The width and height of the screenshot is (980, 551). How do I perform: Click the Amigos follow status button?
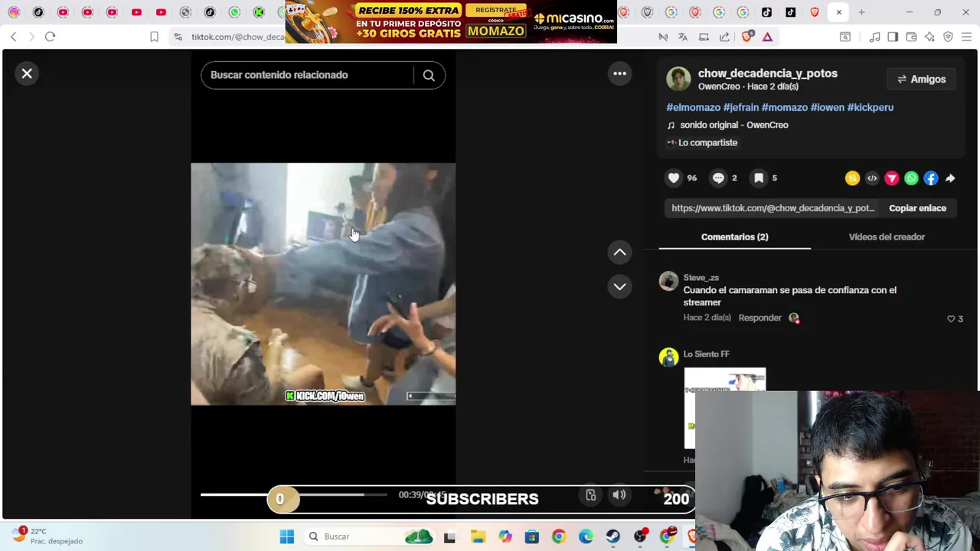coord(921,79)
